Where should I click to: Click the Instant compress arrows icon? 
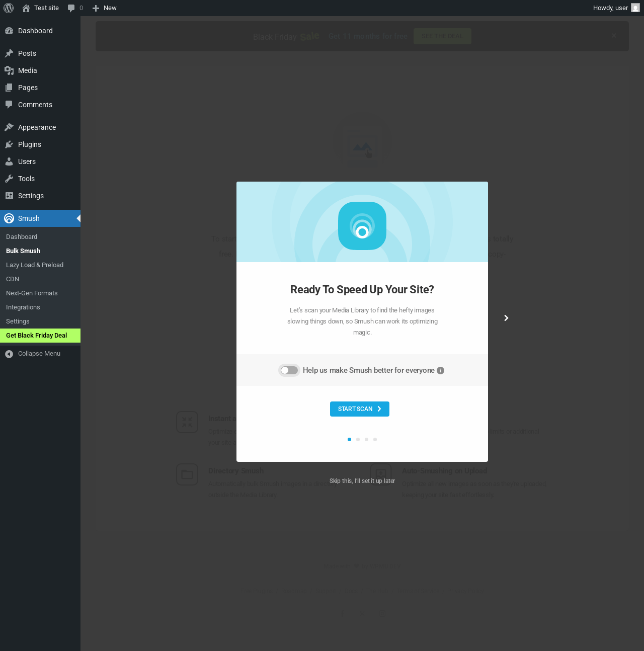(x=187, y=422)
